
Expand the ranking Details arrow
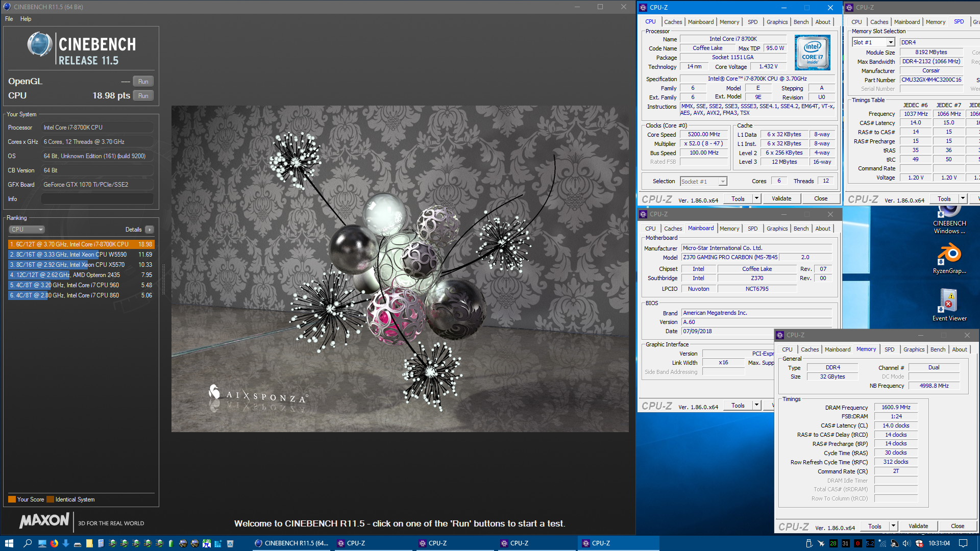150,230
